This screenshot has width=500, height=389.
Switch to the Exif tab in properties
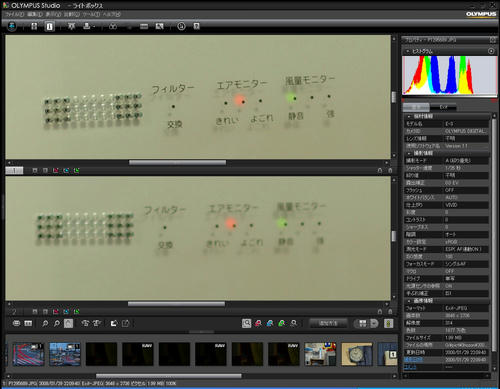[443, 107]
